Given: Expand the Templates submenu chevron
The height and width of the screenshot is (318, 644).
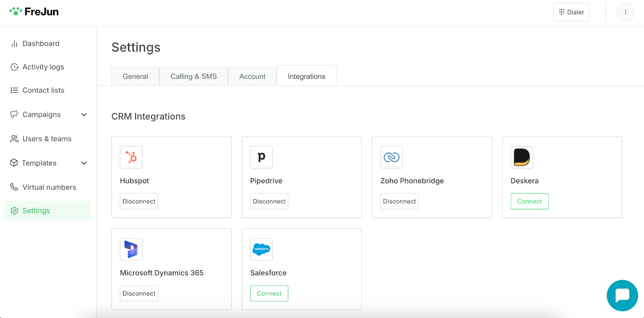Looking at the screenshot, I should [x=84, y=163].
